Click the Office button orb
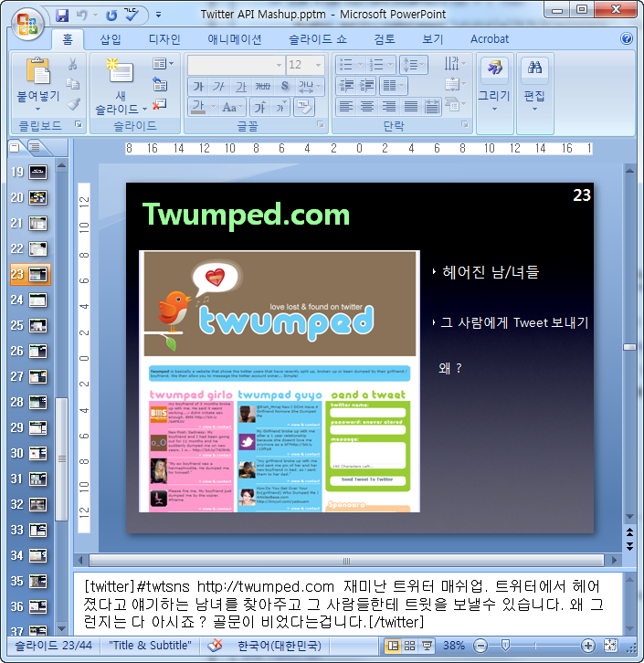This screenshot has width=644, height=663. (27, 24)
